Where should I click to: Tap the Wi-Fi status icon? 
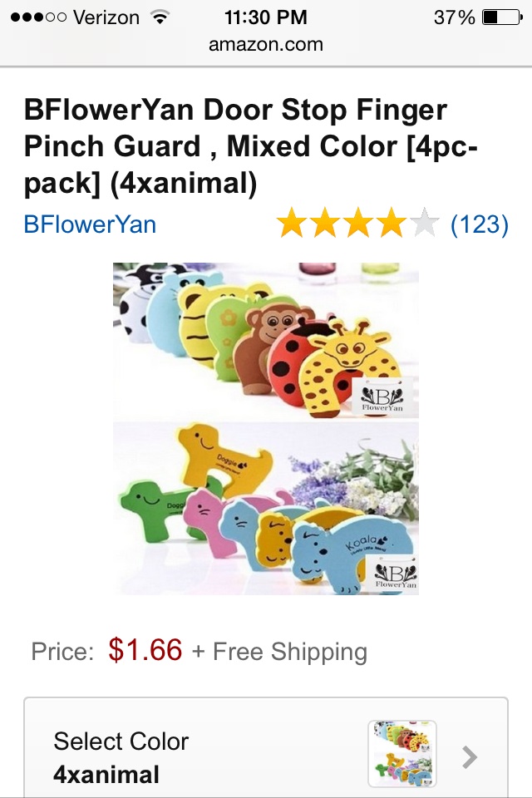(x=160, y=17)
